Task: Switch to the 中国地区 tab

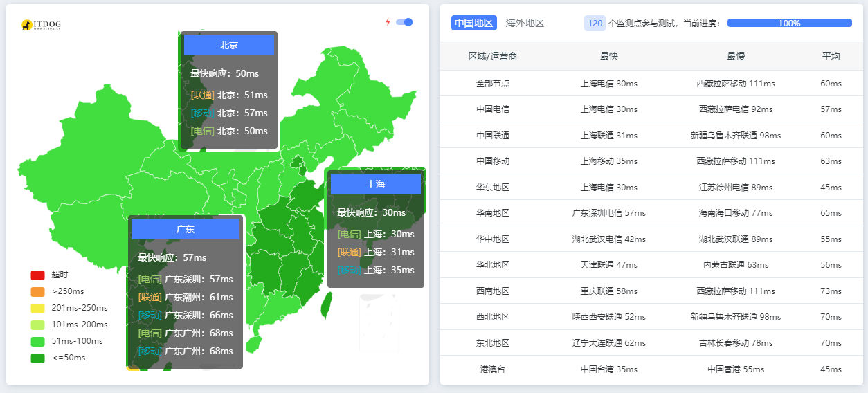Action: [x=474, y=23]
